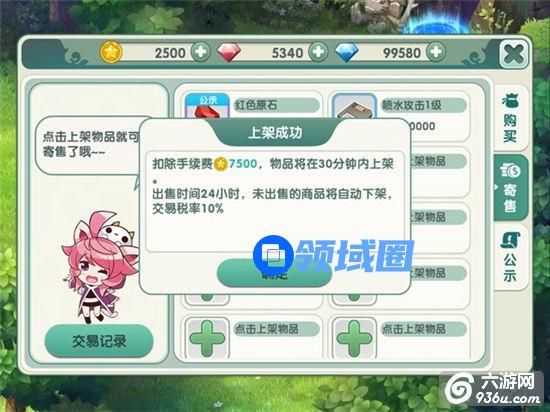Close the trading window with the X
Viewport: 550px width, 412px height.
click(513, 54)
